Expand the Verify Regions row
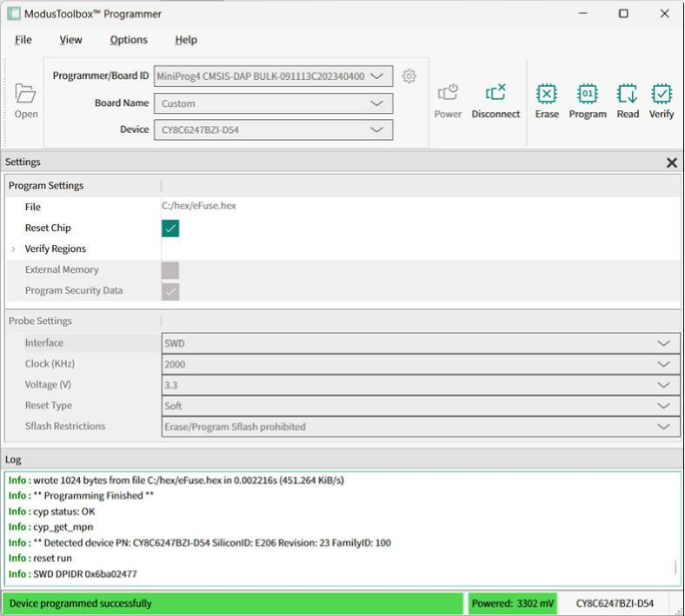The image size is (685, 616). tap(14, 248)
